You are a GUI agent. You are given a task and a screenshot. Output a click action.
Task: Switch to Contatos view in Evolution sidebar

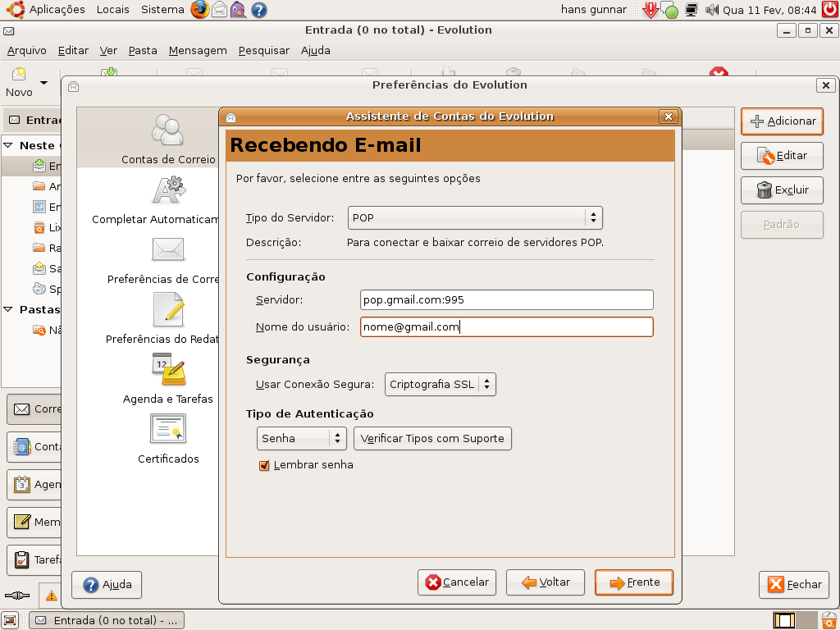(34, 447)
